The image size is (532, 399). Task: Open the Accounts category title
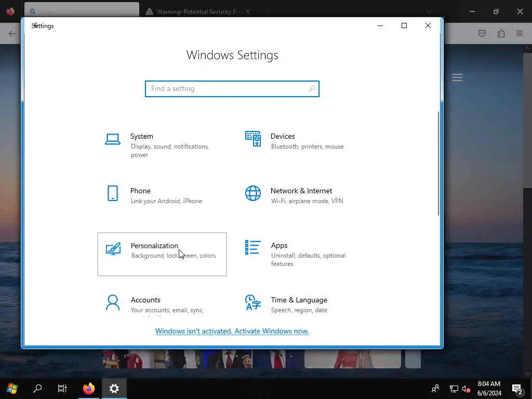tap(145, 300)
